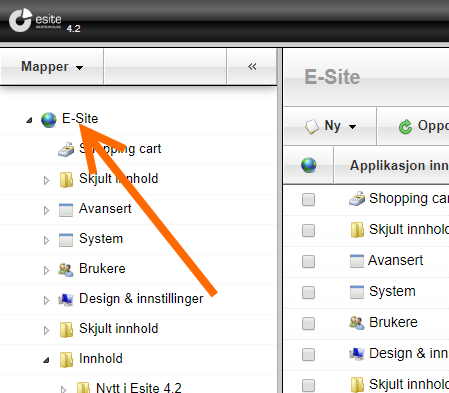Open the Ny dropdown menu
This screenshot has width=449, height=393.
pyautogui.click(x=330, y=126)
